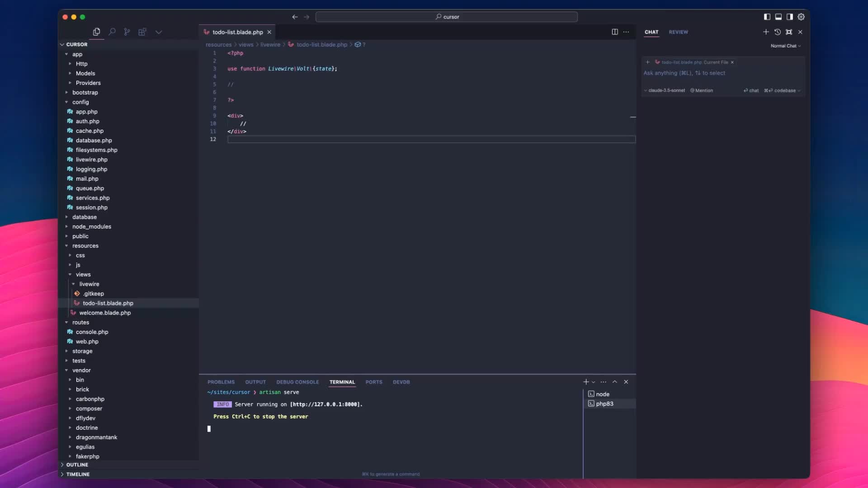The image size is (868, 488).
Task: Open the terminal launch profile dropdown
Action: pyautogui.click(x=594, y=382)
